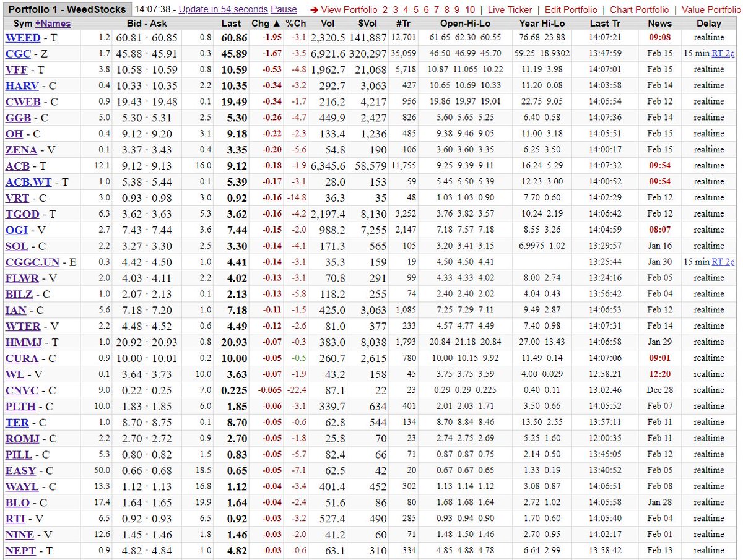This screenshot has width=743, height=560.
Task: Open the NEPT symbol link
Action: [20, 550]
